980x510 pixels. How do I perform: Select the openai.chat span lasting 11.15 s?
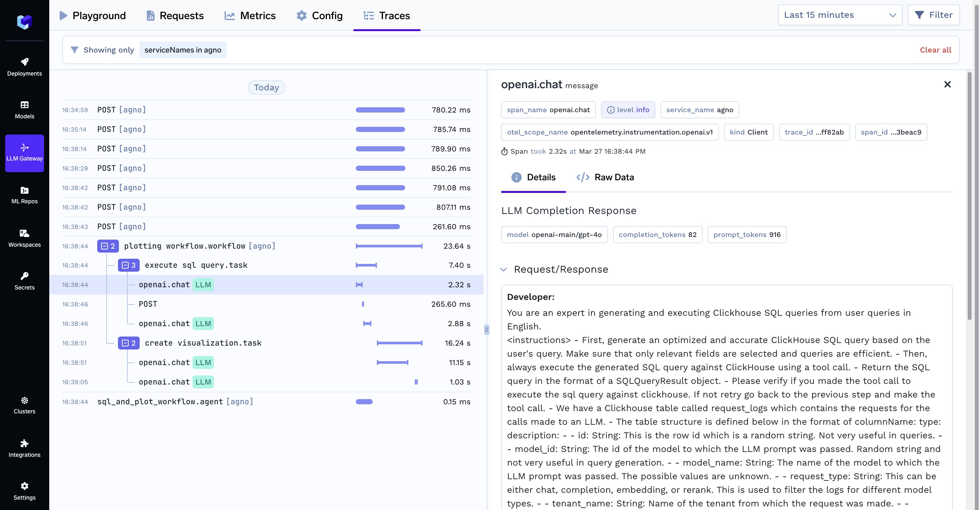click(266, 362)
